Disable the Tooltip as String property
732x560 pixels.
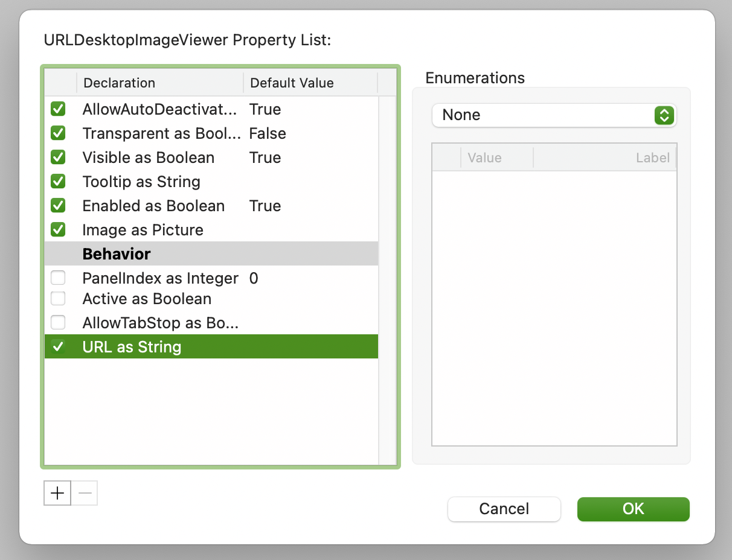(58, 181)
